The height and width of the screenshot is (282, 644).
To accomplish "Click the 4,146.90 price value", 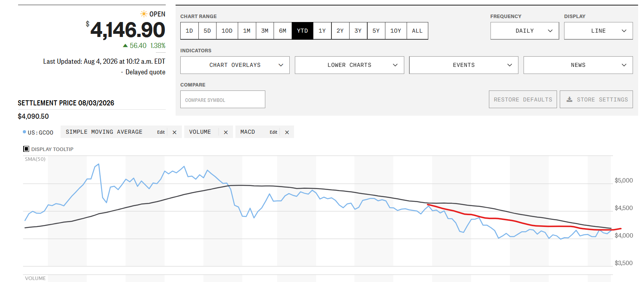I will click(128, 30).
